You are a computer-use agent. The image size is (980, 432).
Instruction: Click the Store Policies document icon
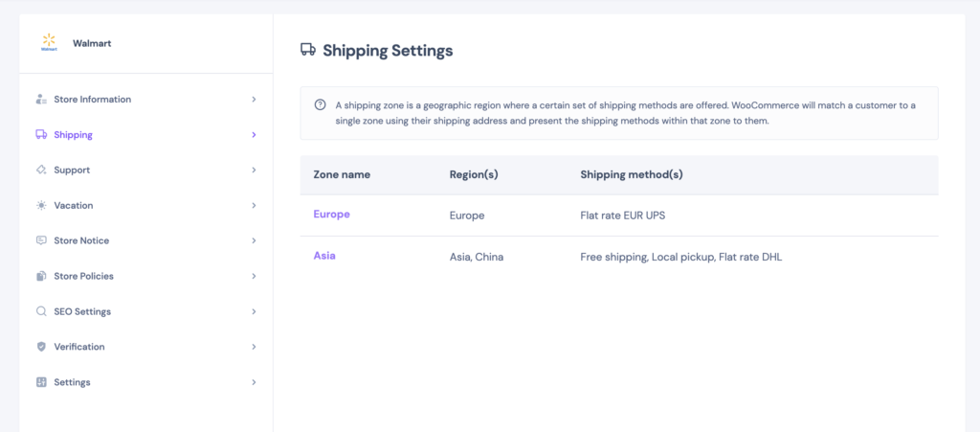(41, 276)
